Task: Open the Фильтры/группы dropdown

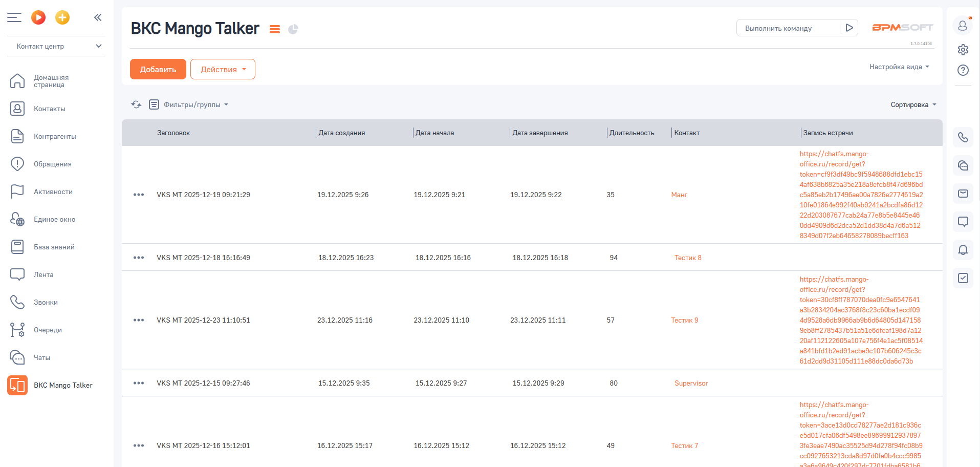Action: tap(196, 104)
